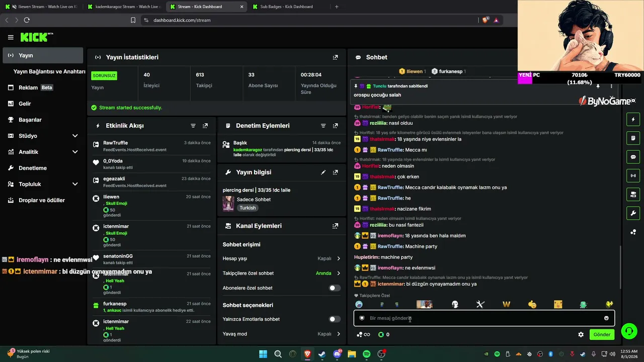
Task: Open pinned message three-dot options
Action: [x=612, y=86]
